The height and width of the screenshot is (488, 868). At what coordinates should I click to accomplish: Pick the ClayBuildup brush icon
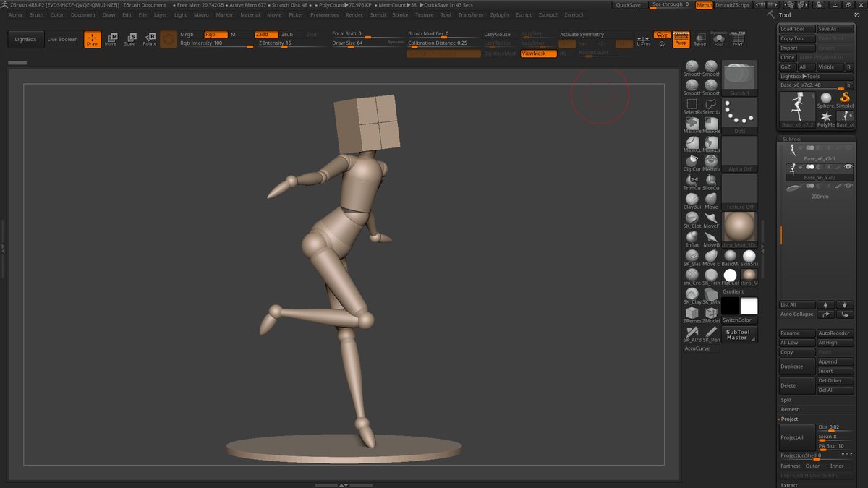(x=692, y=199)
